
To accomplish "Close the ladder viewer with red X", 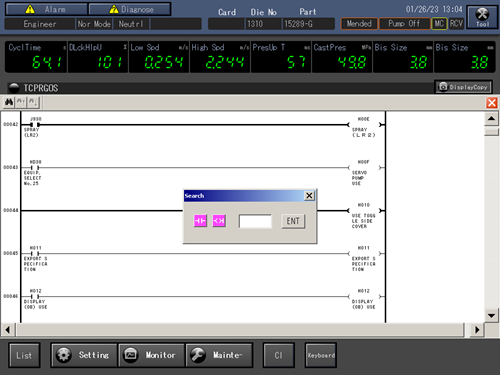I will [492, 102].
